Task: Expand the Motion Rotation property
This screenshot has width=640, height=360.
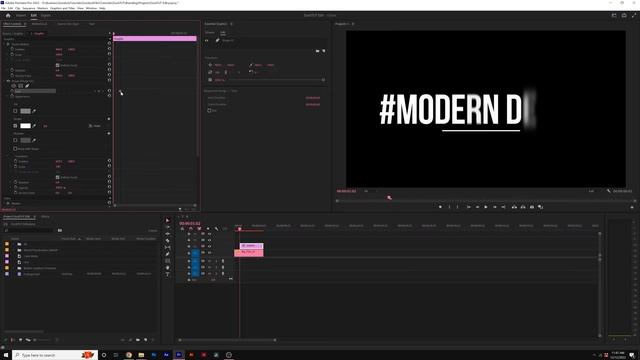Action: tap(8, 71)
